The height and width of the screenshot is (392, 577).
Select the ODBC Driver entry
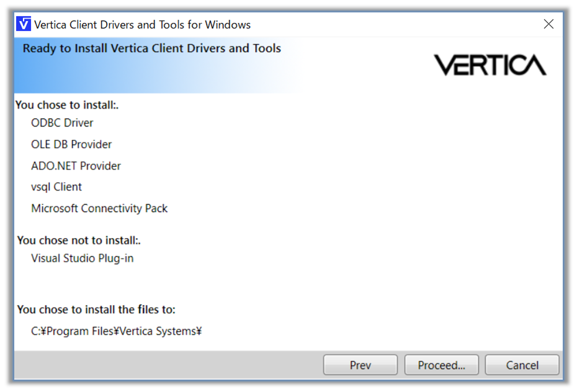[62, 123]
